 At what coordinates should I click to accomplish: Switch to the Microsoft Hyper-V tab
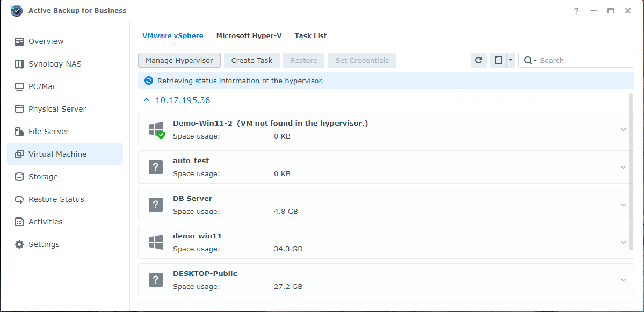(249, 35)
